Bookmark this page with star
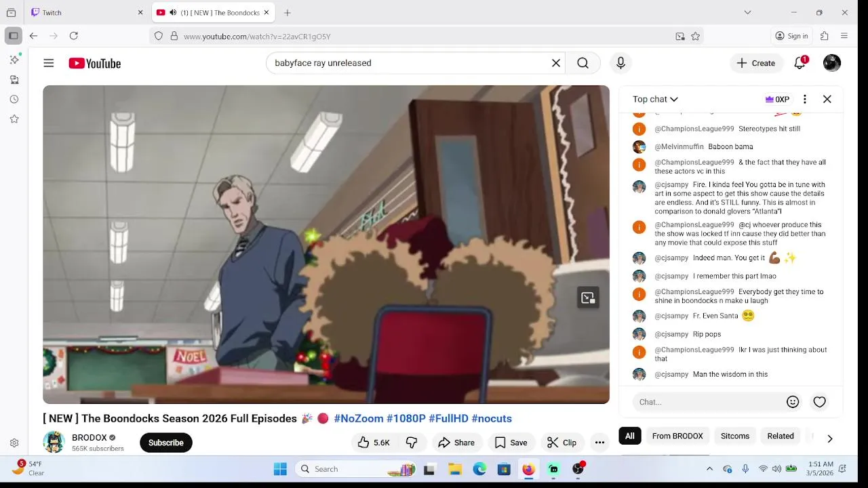 click(695, 37)
